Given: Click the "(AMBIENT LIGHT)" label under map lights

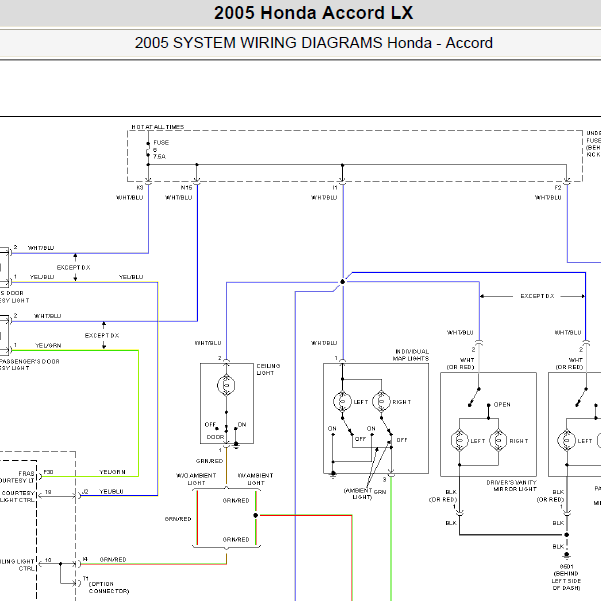Looking at the screenshot, I should tap(358, 494).
